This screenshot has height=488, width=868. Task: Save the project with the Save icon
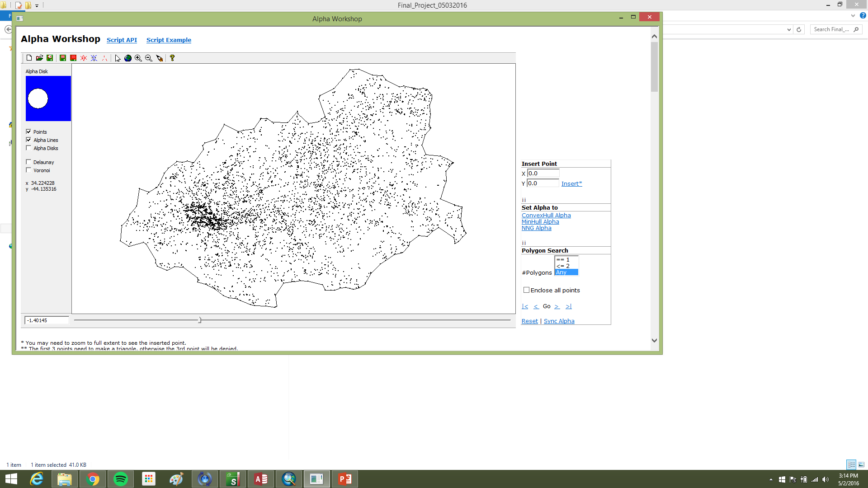[50, 58]
